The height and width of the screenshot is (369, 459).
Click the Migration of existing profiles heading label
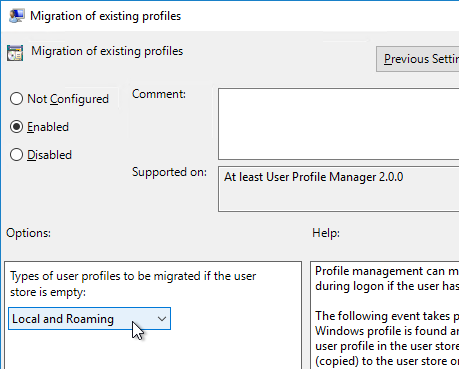click(x=107, y=51)
